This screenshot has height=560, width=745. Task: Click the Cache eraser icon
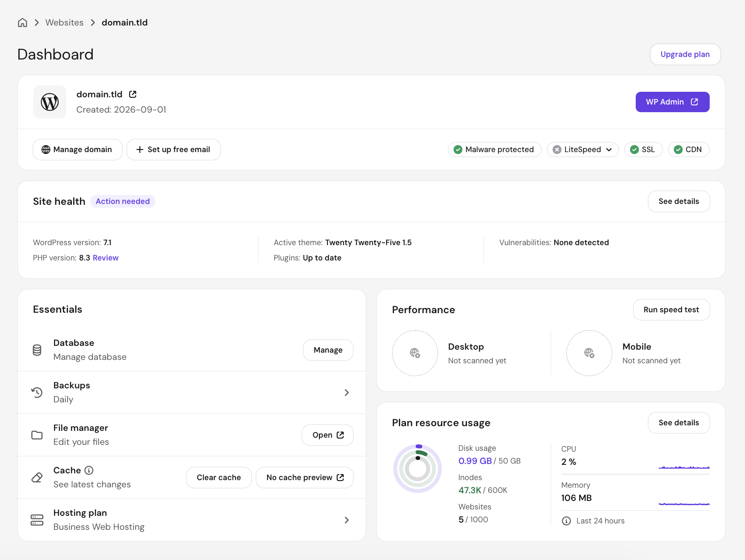click(x=37, y=478)
